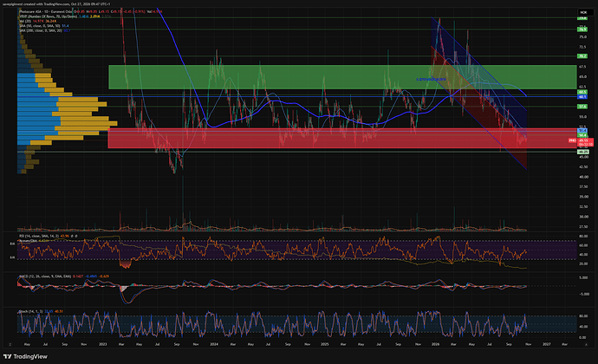Select the red support zone rectangle
Screen dimensions: 598x364
coord(342,138)
